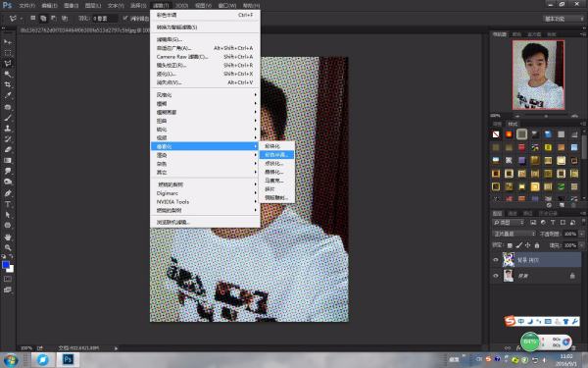Choose 浏览联机滤镜 at menu bottom

tap(205, 222)
